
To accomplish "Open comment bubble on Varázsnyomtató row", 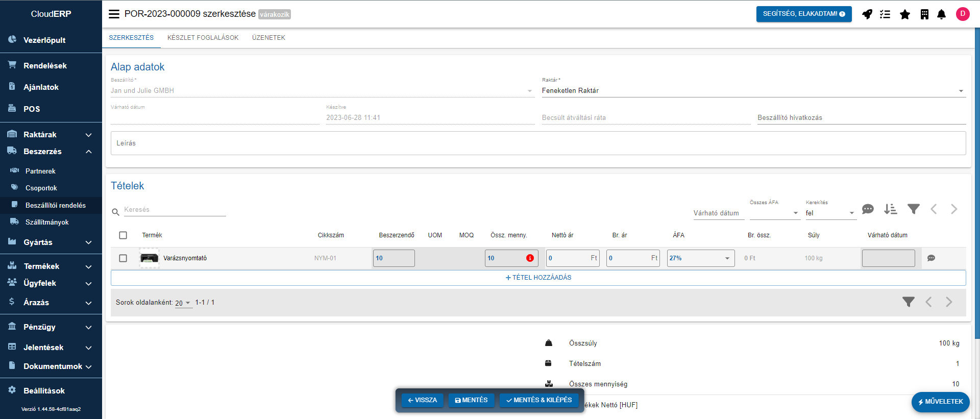I will coord(931,258).
